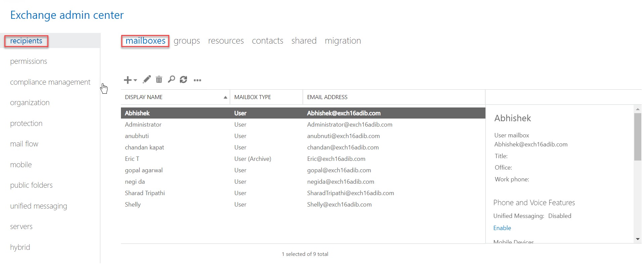Image resolution: width=644 pixels, height=269 pixels.
Task: Click the negida@exch16adib.com email cell
Action: click(341, 182)
